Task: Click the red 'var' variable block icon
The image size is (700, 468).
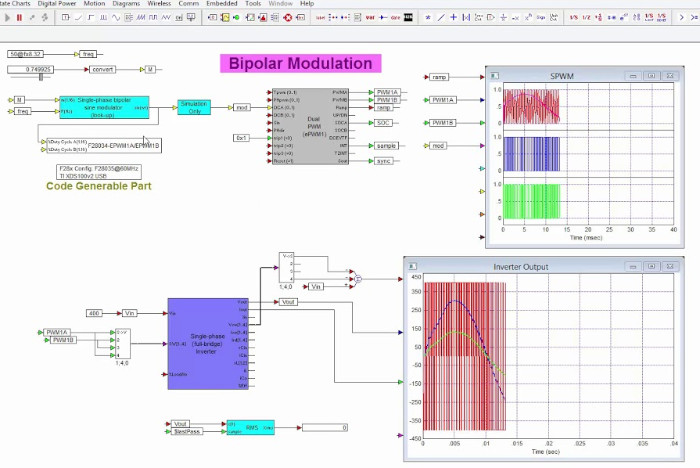Action: tap(370, 17)
